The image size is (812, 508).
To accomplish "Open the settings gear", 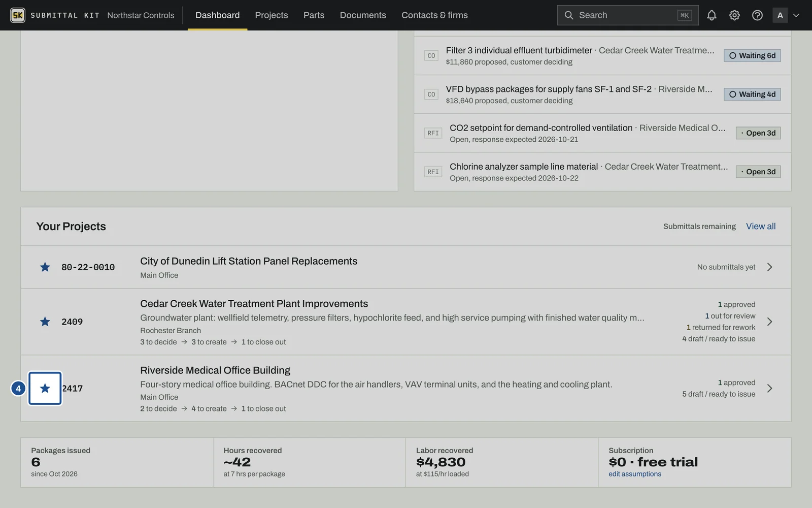I will point(734,15).
